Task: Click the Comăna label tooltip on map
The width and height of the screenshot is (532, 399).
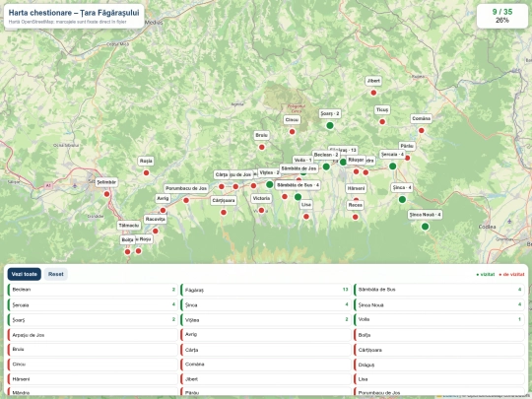Action: coord(422,119)
